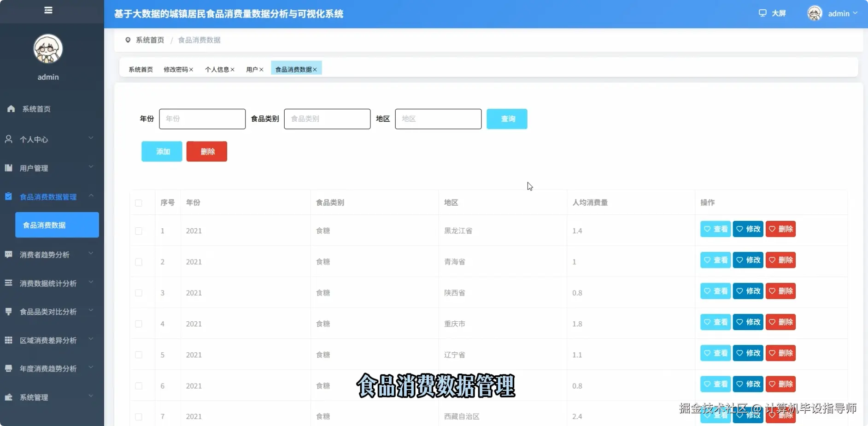Delete row 2 青海省 record
The height and width of the screenshot is (426, 868).
coord(780,260)
